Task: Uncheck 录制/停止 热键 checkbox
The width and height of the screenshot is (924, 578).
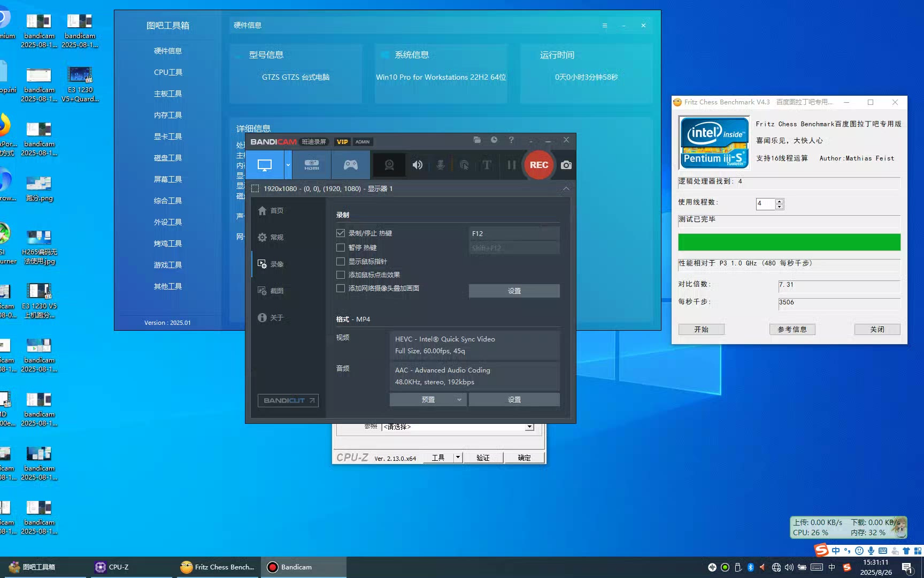Action: 341,233
